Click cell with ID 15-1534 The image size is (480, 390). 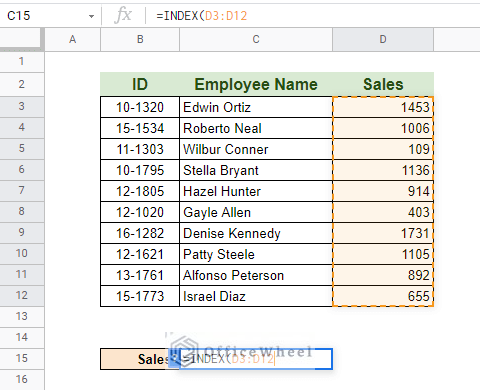pos(140,128)
